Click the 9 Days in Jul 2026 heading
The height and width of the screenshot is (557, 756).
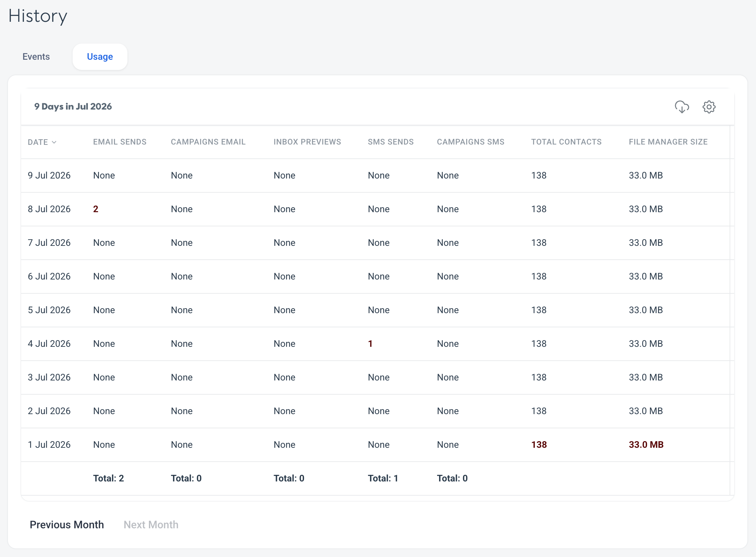pos(73,107)
